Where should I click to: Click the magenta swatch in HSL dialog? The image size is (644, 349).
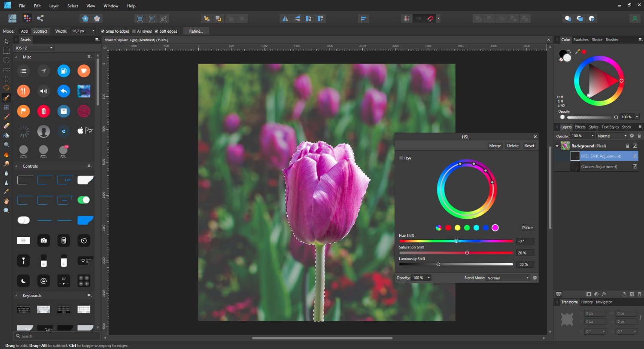(x=495, y=227)
